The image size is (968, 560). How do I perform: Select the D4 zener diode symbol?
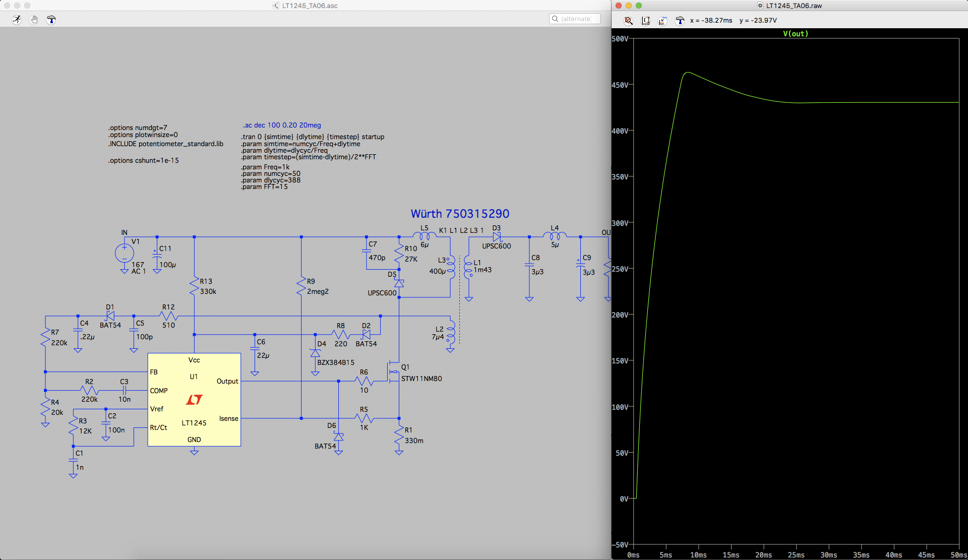(315, 353)
